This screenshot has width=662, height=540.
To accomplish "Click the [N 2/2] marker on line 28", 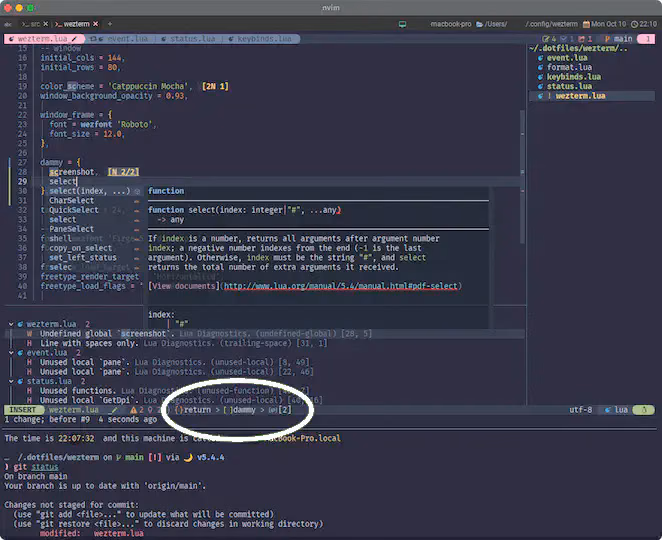I will [x=123, y=172].
